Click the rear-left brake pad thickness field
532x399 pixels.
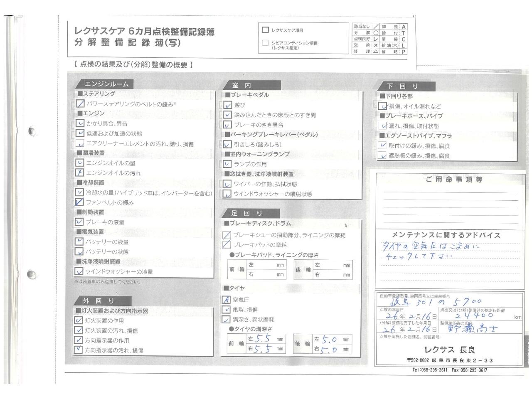tap(332, 265)
